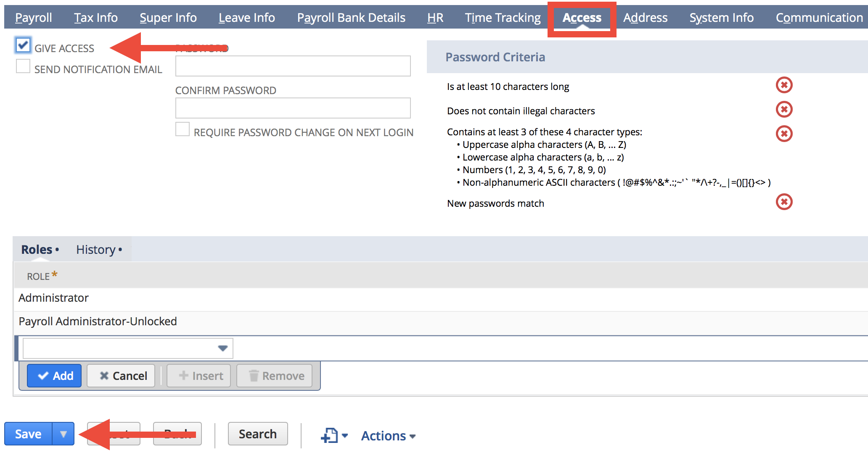Expand the Save button dropdown arrow

pos(63,434)
